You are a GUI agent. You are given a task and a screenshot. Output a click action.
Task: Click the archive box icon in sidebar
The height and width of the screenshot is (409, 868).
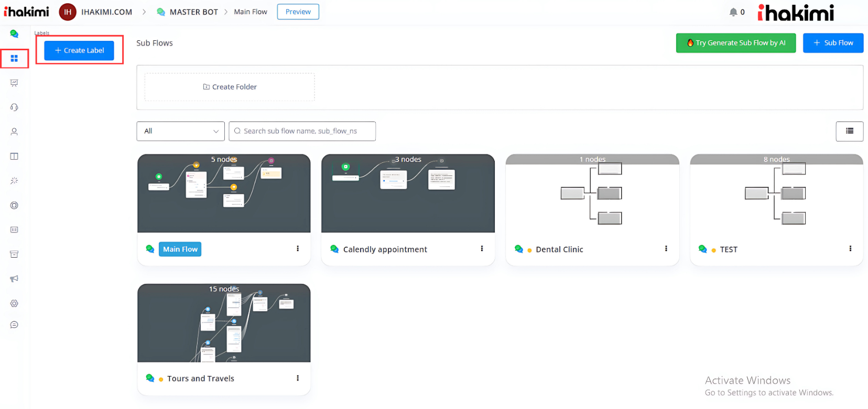[x=14, y=254]
